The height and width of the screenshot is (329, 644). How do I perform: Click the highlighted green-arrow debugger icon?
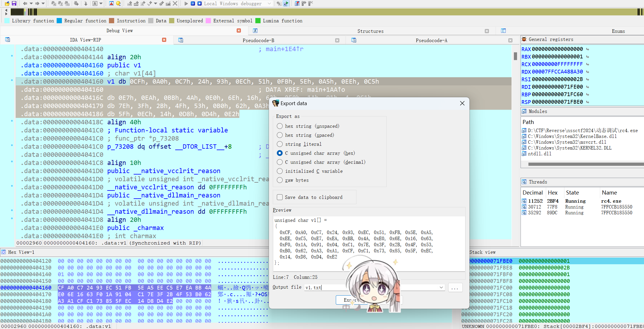click(286, 3)
